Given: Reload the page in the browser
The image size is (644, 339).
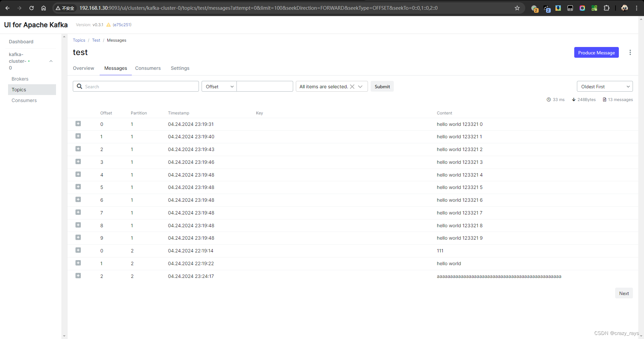Looking at the screenshot, I should coord(32,8).
